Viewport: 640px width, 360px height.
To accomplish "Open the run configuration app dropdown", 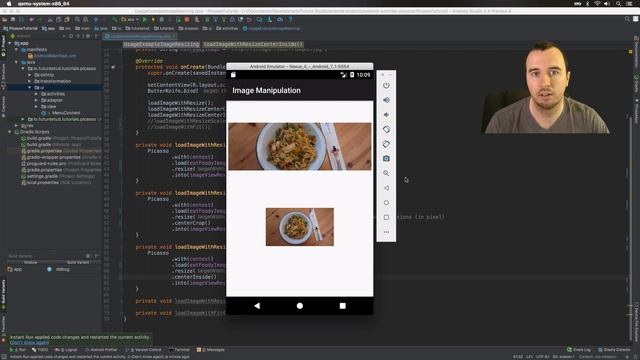I will click(131, 19).
